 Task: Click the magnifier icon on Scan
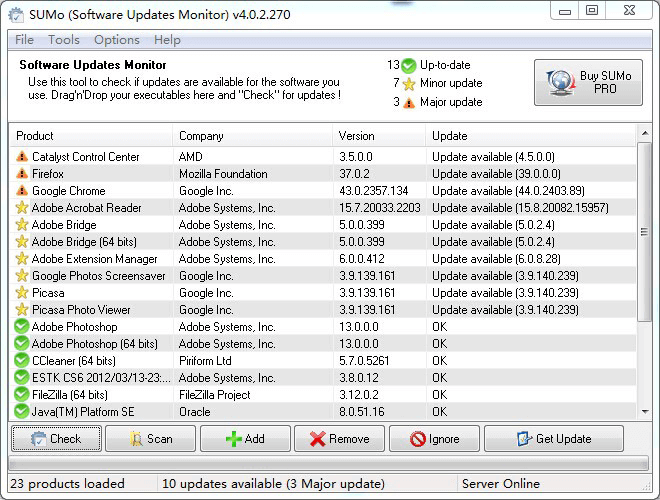tap(136, 439)
